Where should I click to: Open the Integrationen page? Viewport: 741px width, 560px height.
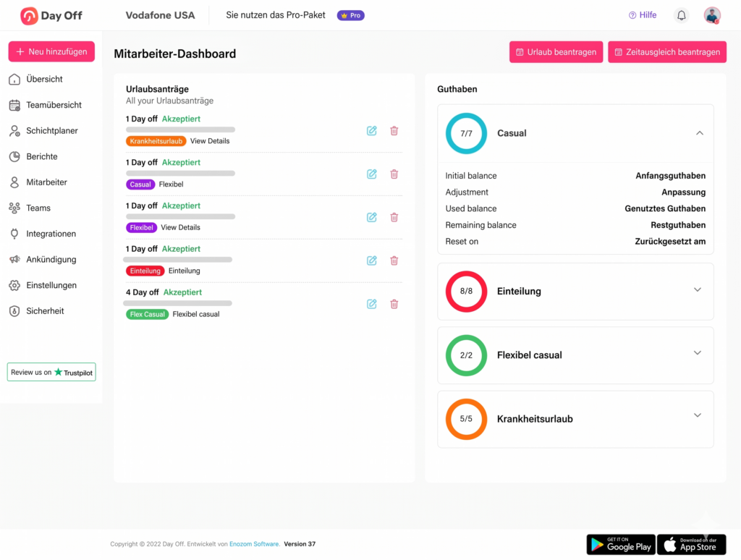point(53,234)
